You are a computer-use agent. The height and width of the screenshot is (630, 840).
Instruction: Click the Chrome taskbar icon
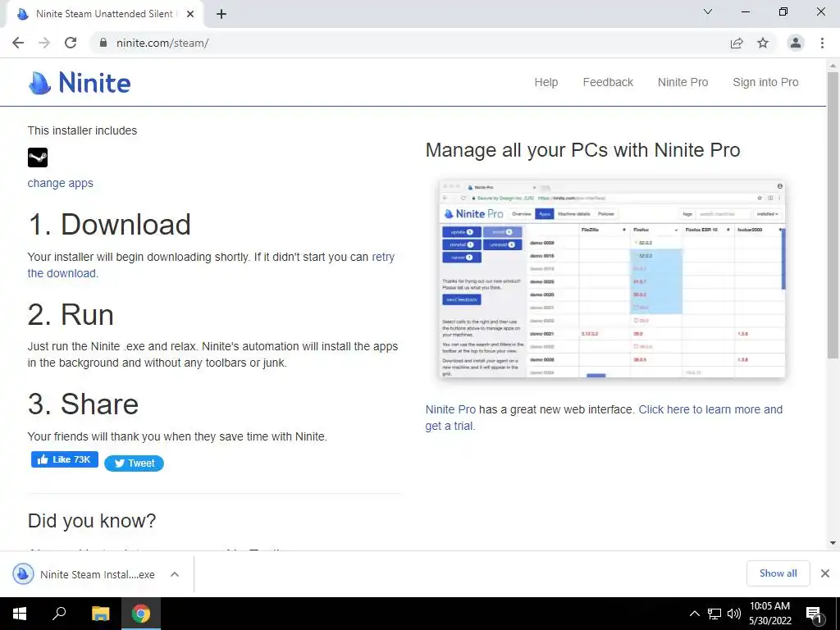[141, 614]
